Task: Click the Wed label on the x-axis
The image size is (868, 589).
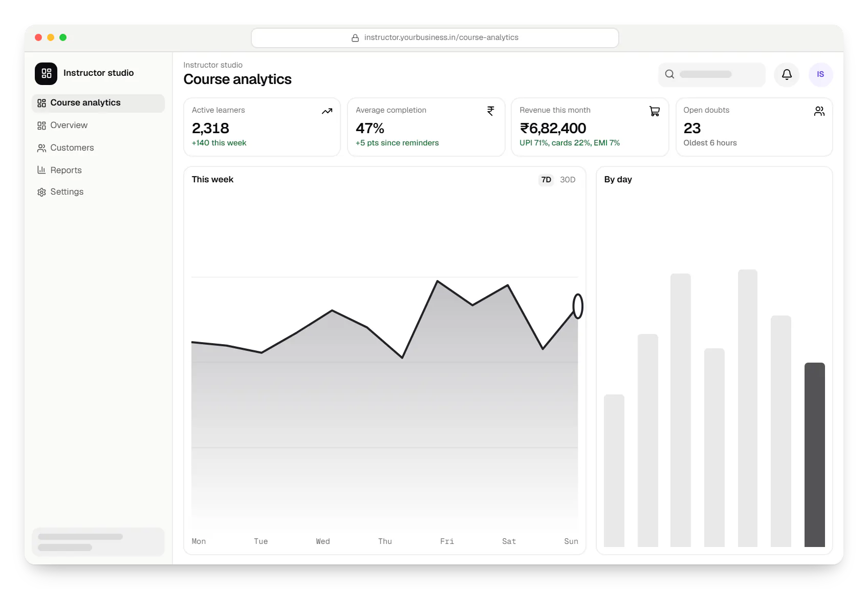Action: coord(323,541)
